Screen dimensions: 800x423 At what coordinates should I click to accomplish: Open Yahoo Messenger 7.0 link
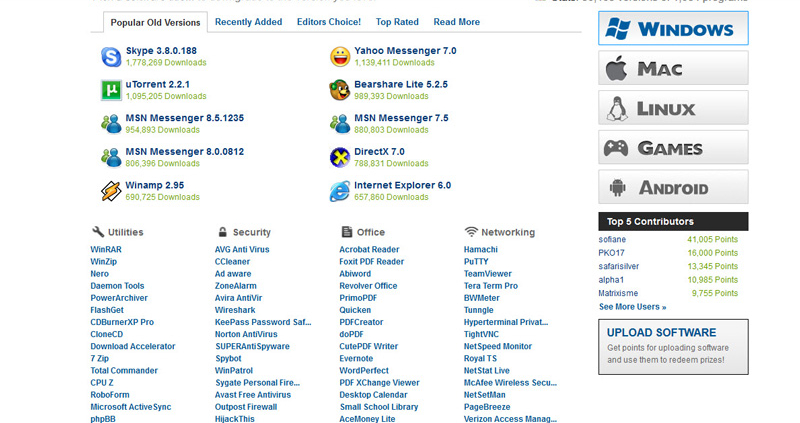(405, 51)
